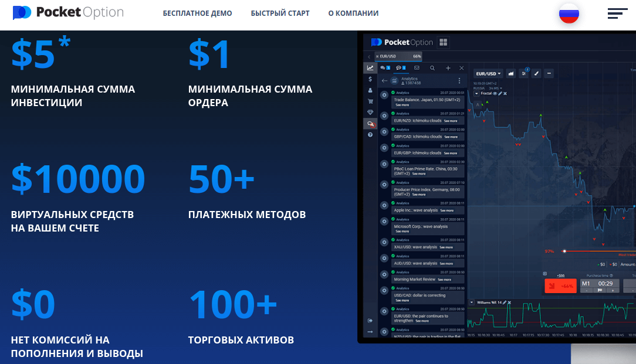Click the Russian flag language selector
Viewport: 636px width, 364px height.
[569, 13]
